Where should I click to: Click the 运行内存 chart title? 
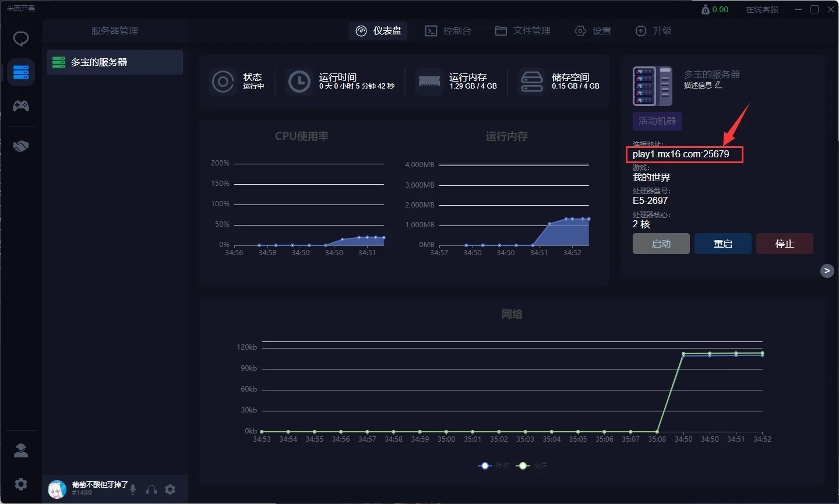(x=507, y=136)
